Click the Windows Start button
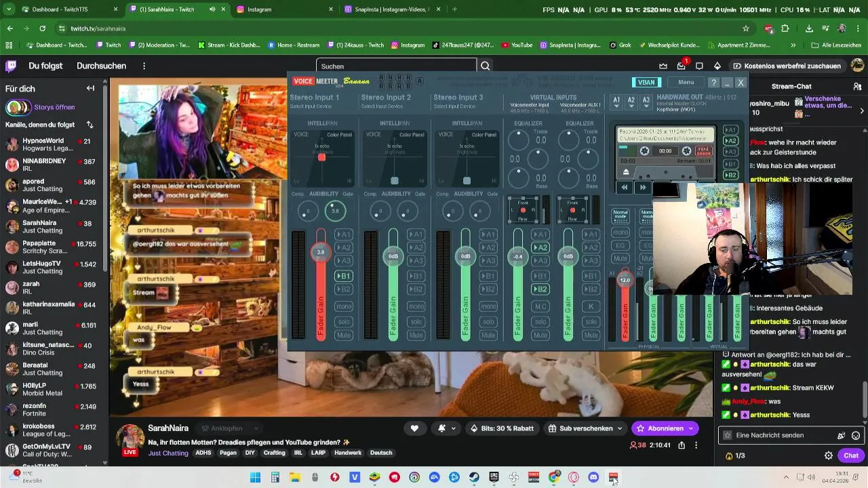 pyautogui.click(x=255, y=478)
